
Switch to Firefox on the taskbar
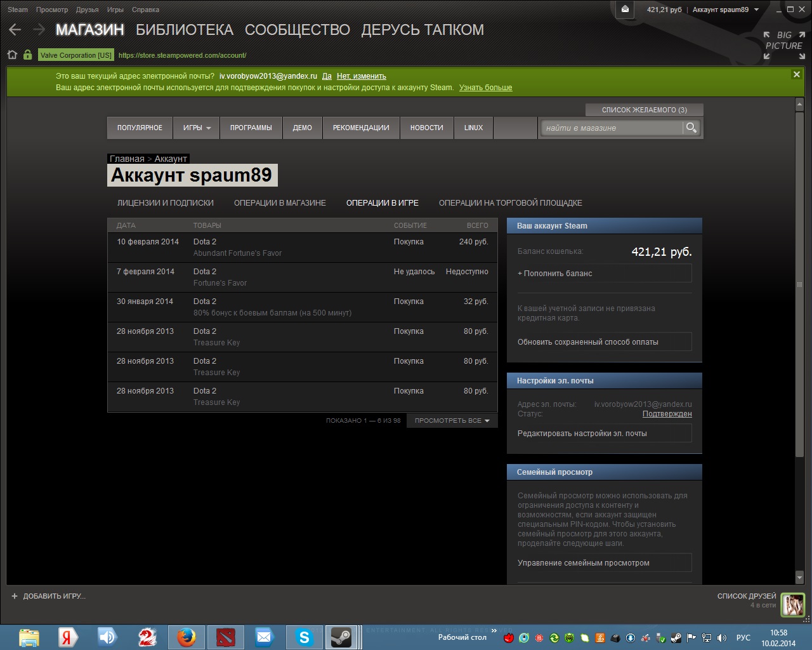187,637
